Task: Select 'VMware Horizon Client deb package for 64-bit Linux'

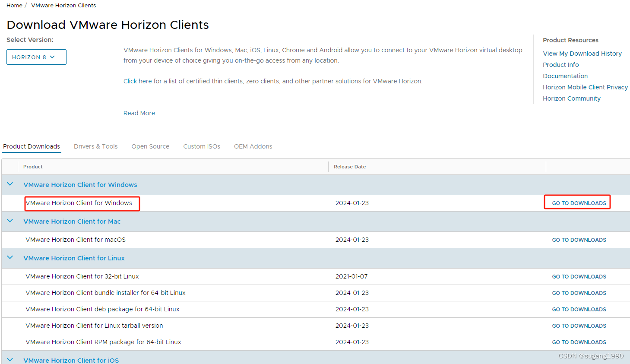Action: click(102, 309)
